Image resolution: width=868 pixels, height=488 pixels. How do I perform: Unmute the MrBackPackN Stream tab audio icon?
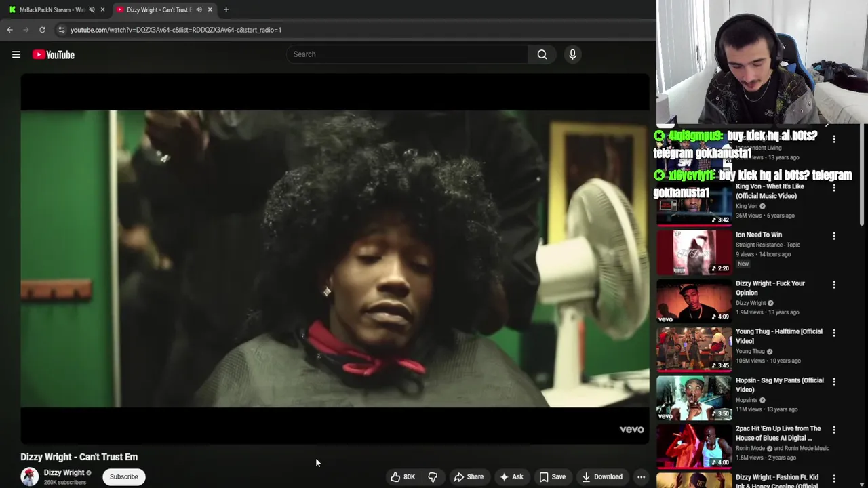pyautogui.click(x=92, y=9)
